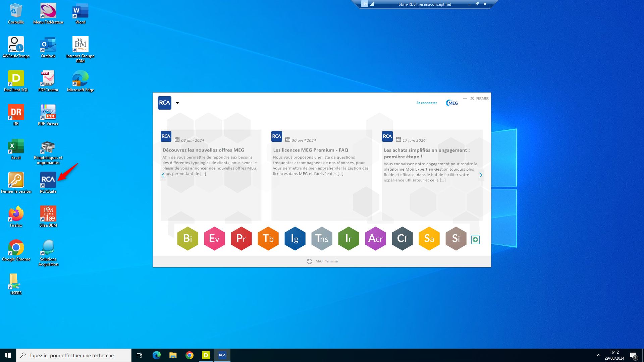644x362 pixels.
Task: Click the orange Tb hexagon icon
Action: (268, 239)
